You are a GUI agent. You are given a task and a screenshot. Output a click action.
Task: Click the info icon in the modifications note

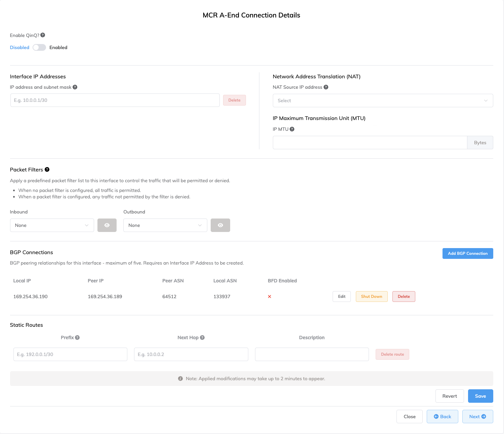[180, 379]
